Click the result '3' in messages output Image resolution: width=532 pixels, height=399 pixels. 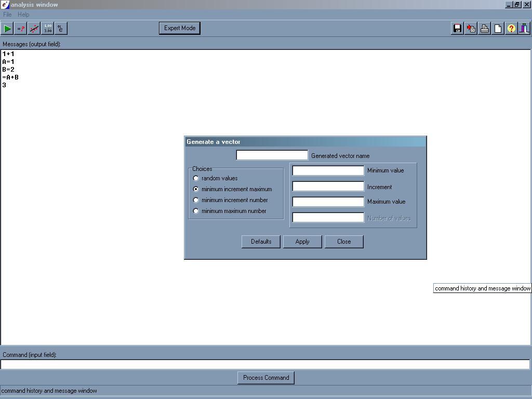(4, 85)
